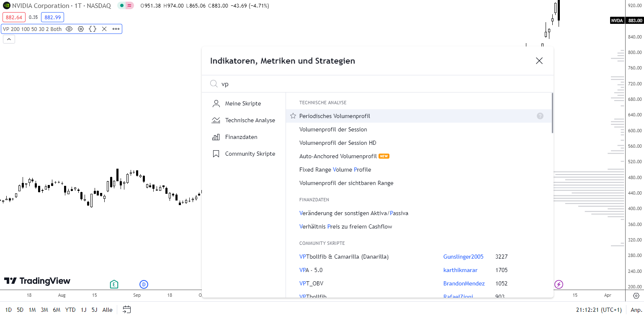The image size is (644, 316).
Task: Click NVIDIA Corporation symbol title
Action: pyautogui.click(x=41, y=6)
